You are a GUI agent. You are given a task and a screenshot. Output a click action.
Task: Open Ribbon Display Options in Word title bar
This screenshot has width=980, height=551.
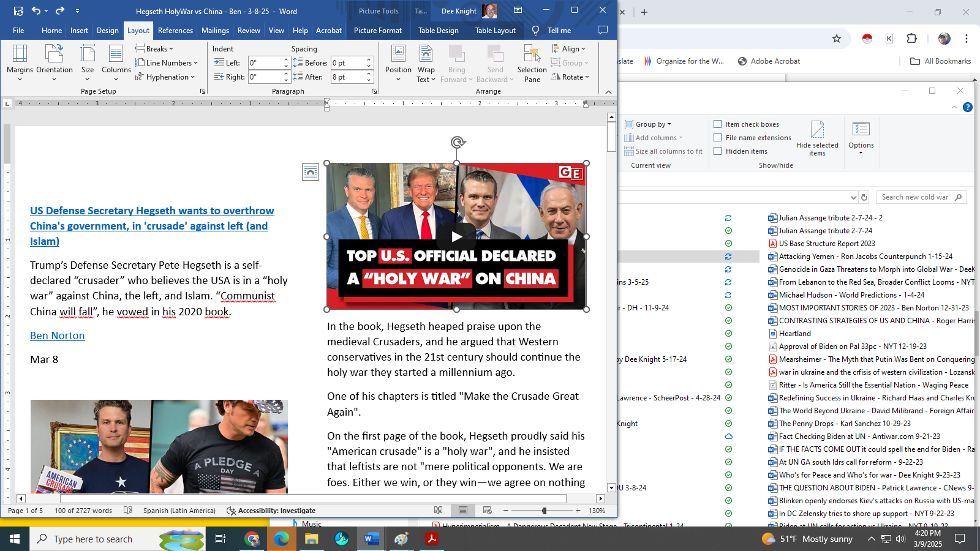pyautogui.click(x=518, y=10)
